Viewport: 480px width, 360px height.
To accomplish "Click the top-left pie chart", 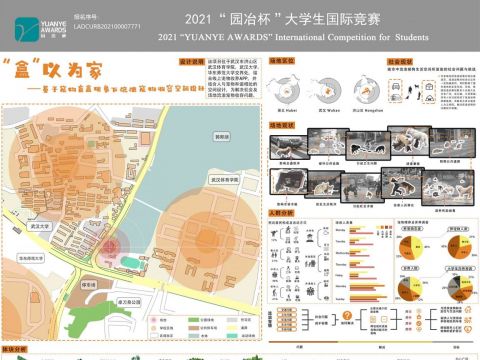I will [x=411, y=248].
